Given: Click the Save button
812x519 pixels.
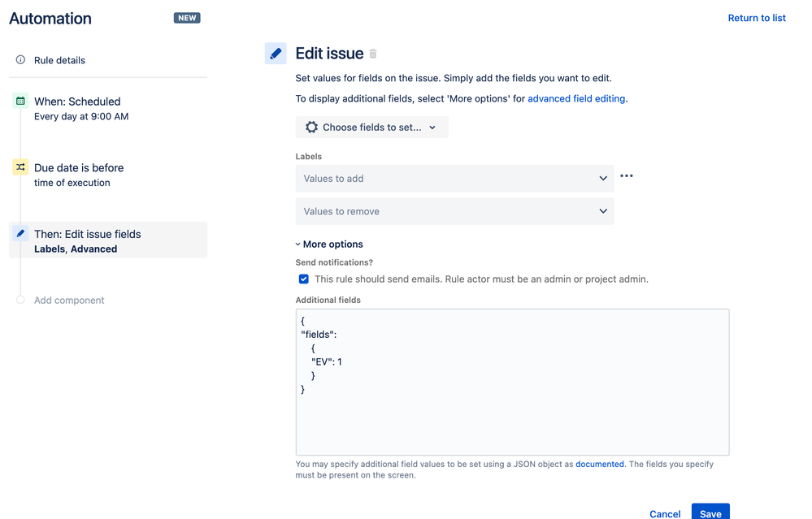Looking at the screenshot, I should pyautogui.click(x=710, y=513).
